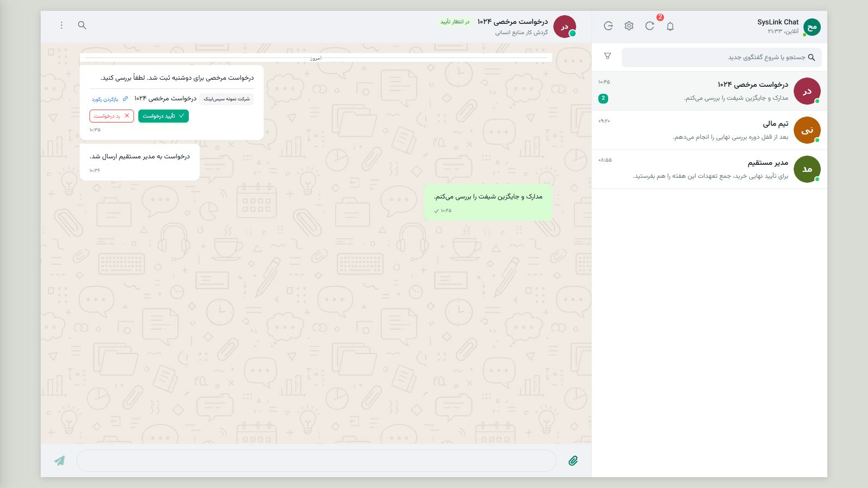Click the search magnifier in the chat header
This screenshot has height=488, width=868.
coord(82,25)
